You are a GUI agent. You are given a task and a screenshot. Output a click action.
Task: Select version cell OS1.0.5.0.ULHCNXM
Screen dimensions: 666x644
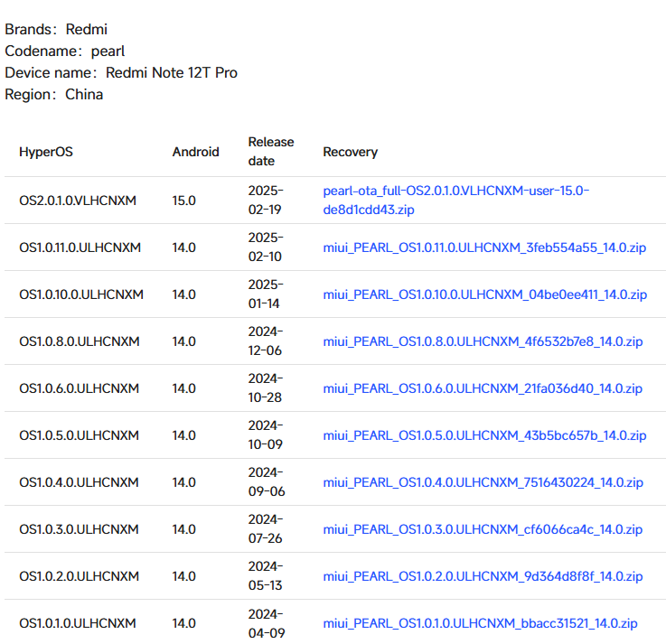(79, 435)
